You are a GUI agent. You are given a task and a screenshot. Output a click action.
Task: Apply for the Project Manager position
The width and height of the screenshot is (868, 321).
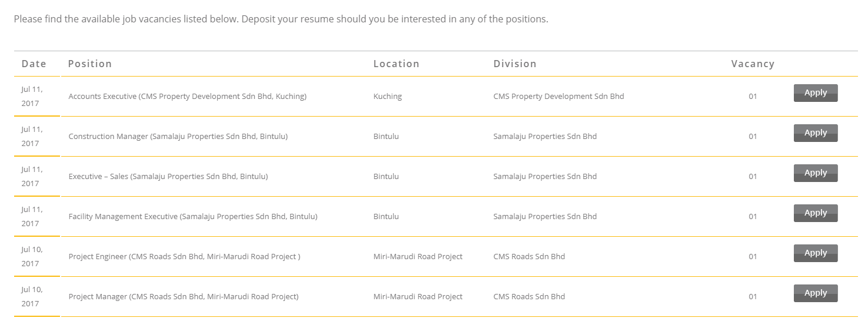pos(815,293)
